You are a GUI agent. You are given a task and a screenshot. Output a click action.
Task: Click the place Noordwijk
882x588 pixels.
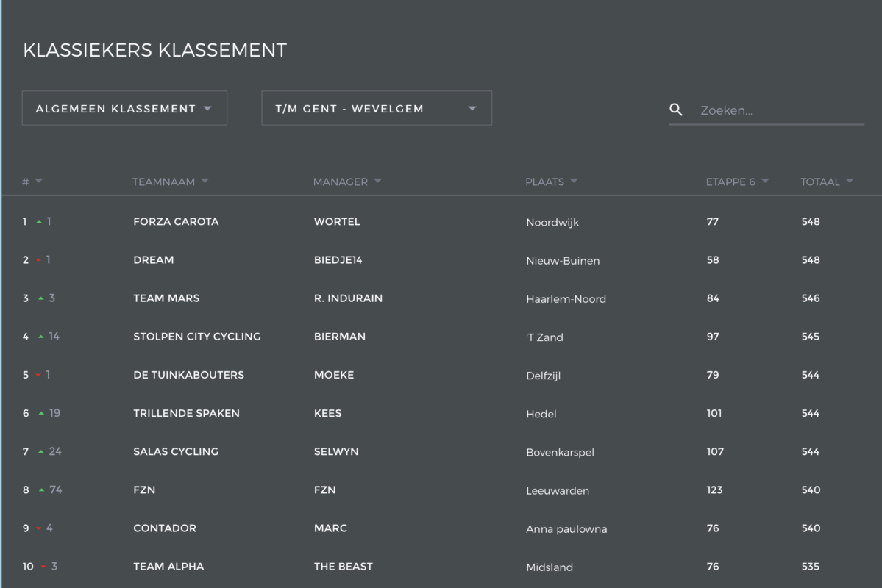point(552,223)
